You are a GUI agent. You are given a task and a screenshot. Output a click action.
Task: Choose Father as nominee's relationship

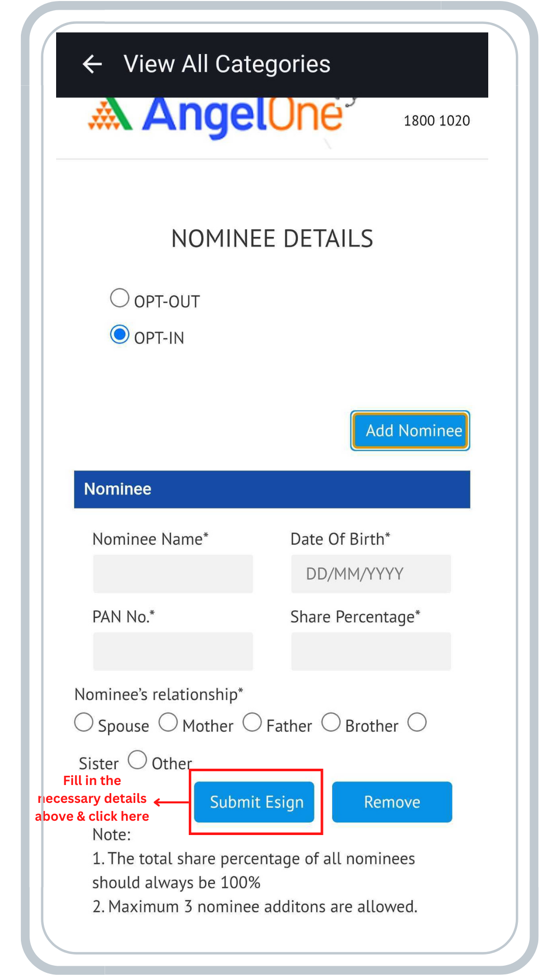pos(252,723)
